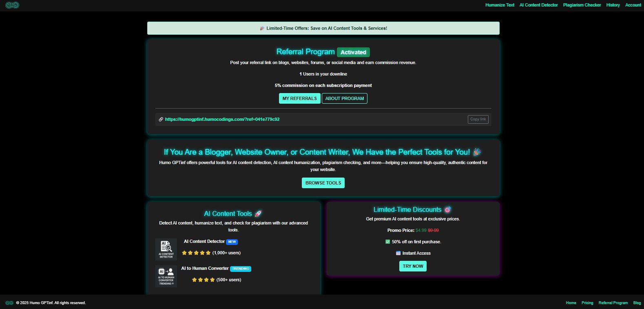Click the $4.99 promo price
The width and height of the screenshot is (644, 309).
[x=421, y=230]
